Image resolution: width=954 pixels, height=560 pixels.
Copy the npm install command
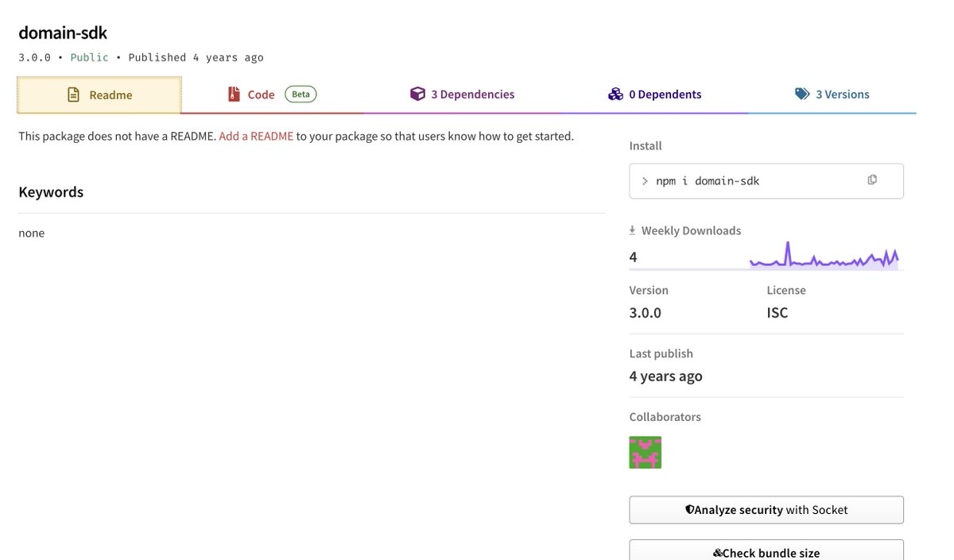pyautogui.click(x=872, y=180)
